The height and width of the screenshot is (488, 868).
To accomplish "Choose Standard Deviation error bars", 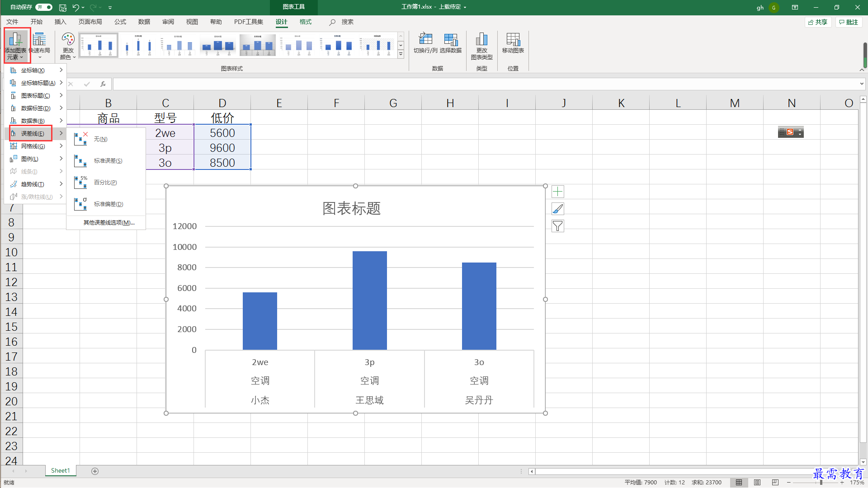I will pos(106,204).
